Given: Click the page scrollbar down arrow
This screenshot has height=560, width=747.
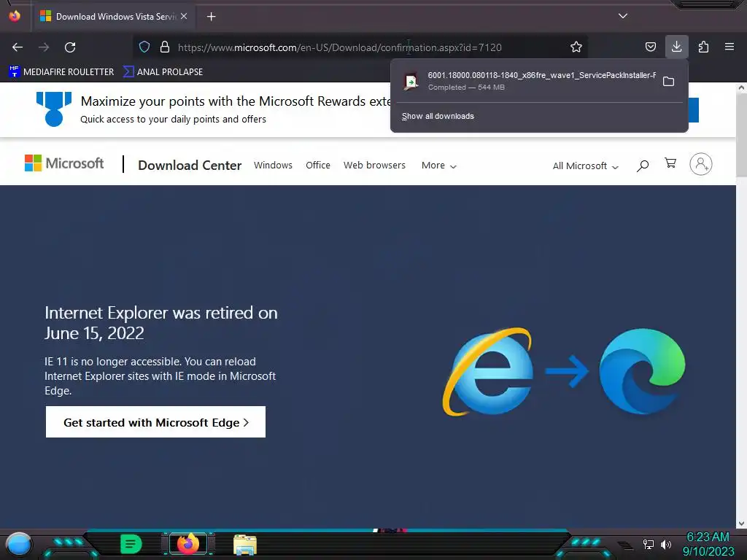Looking at the screenshot, I should tap(741, 524).
